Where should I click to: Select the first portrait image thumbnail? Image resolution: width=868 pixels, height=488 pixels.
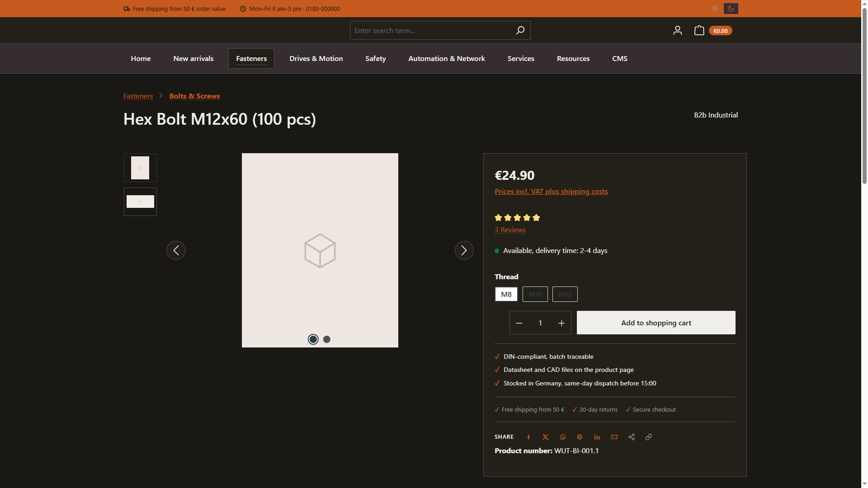click(140, 168)
